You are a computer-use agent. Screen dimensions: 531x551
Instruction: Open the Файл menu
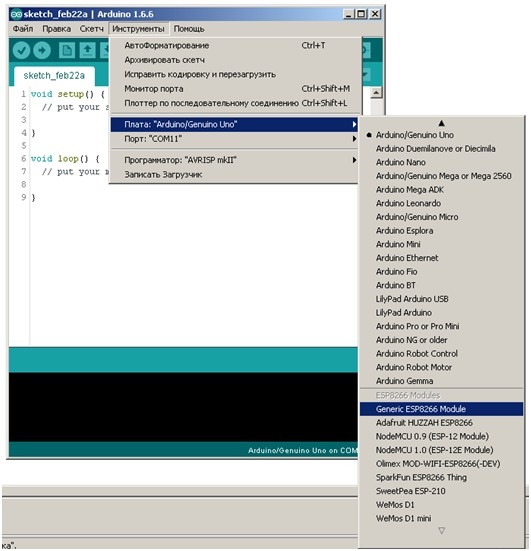click(23, 29)
